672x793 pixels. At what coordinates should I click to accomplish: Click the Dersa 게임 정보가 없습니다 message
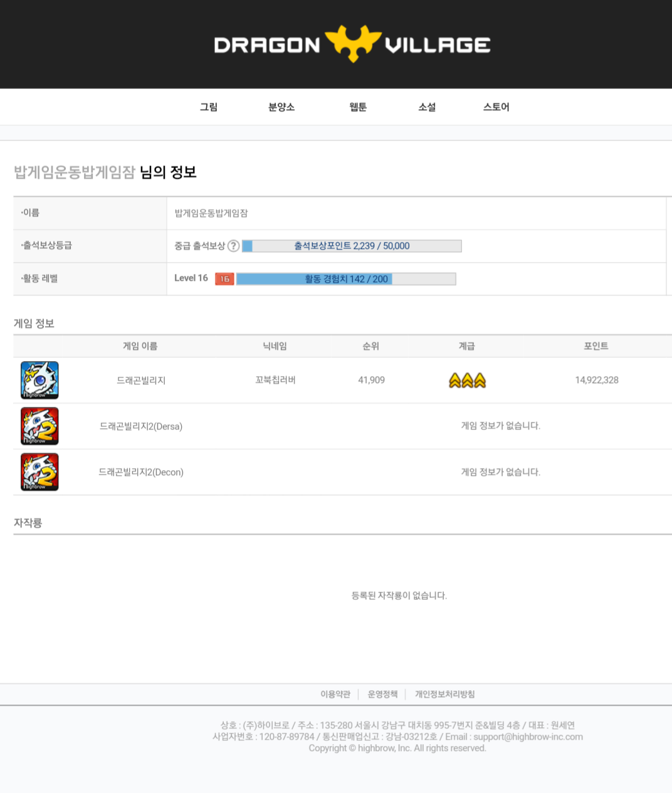click(x=501, y=426)
